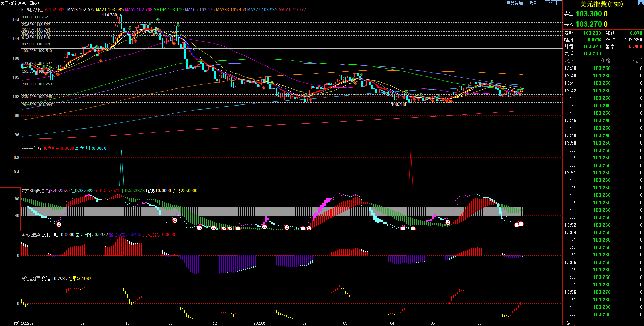The height and width of the screenshot is (326, 644).
Task: Toggle the side panel layout icon
Action: point(559,3)
